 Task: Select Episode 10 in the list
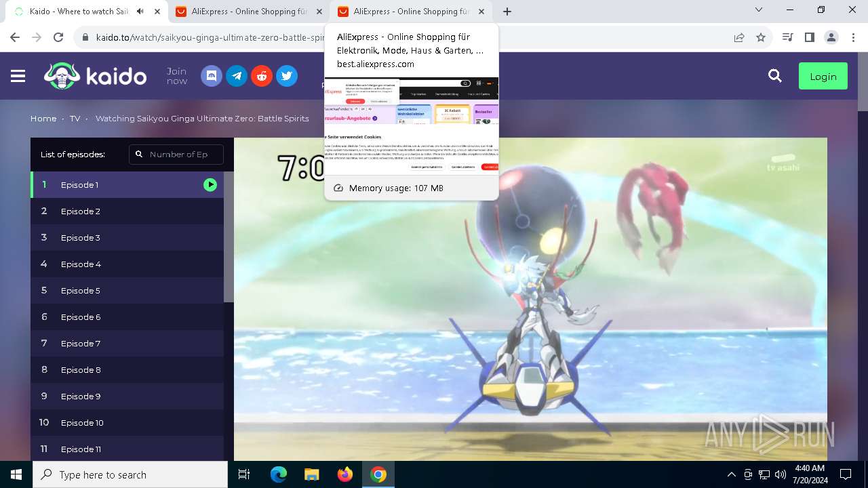point(127,422)
